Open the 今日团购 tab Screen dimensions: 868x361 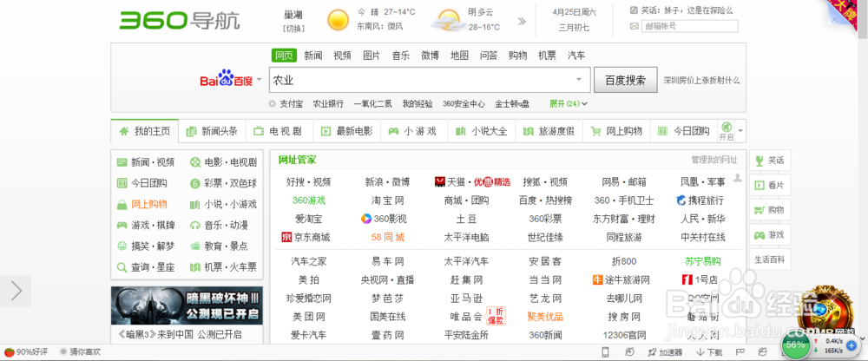(684, 131)
